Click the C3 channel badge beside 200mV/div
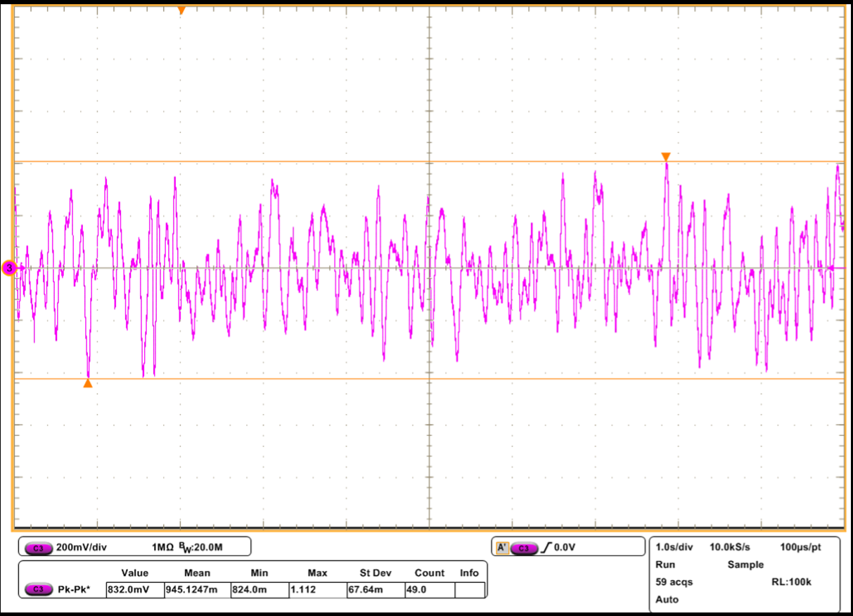Viewport: 853px width, 616px height. click(37, 547)
